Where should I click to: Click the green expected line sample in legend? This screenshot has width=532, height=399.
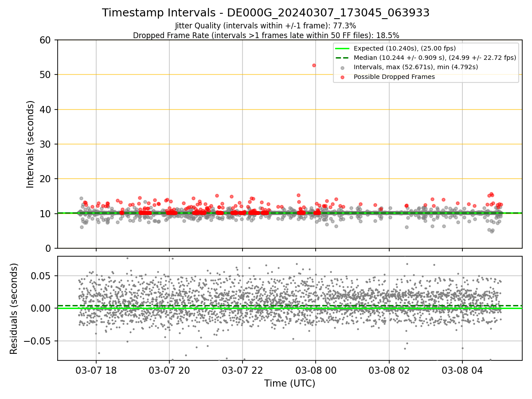click(x=343, y=48)
